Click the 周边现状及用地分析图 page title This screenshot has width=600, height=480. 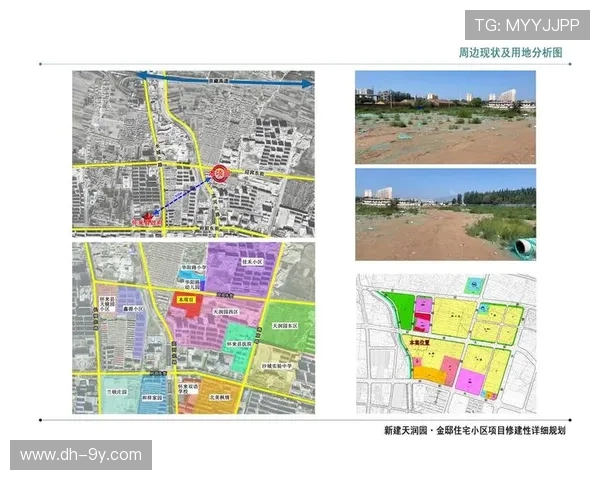point(497,50)
